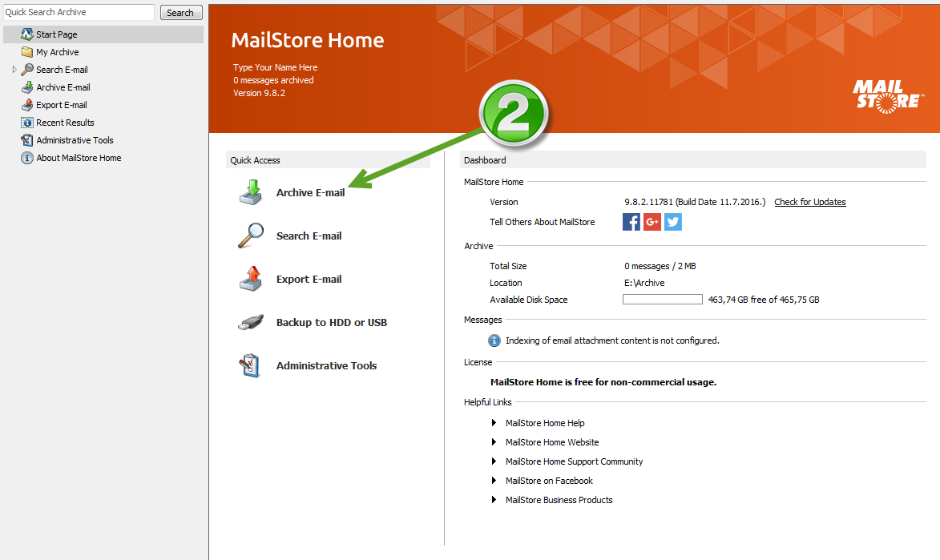Select Start Page in the navigation tree
This screenshot has width=940, height=560.
click(56, 34)
